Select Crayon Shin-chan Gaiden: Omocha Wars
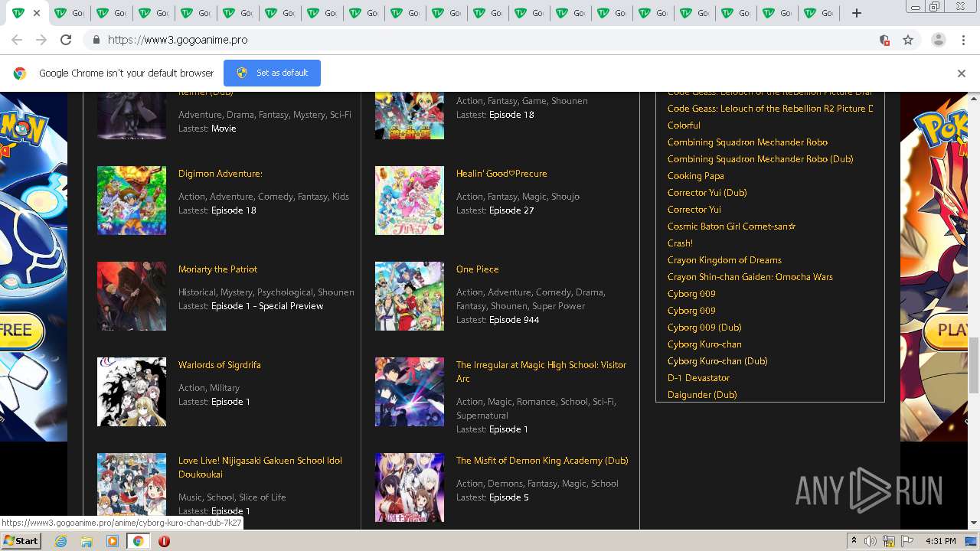Image resolution: width=980 pixels, height=551 pixels. [750, 277]
